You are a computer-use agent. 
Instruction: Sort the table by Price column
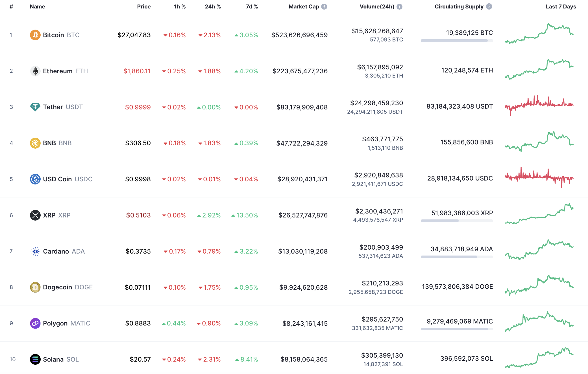[144, 6]
